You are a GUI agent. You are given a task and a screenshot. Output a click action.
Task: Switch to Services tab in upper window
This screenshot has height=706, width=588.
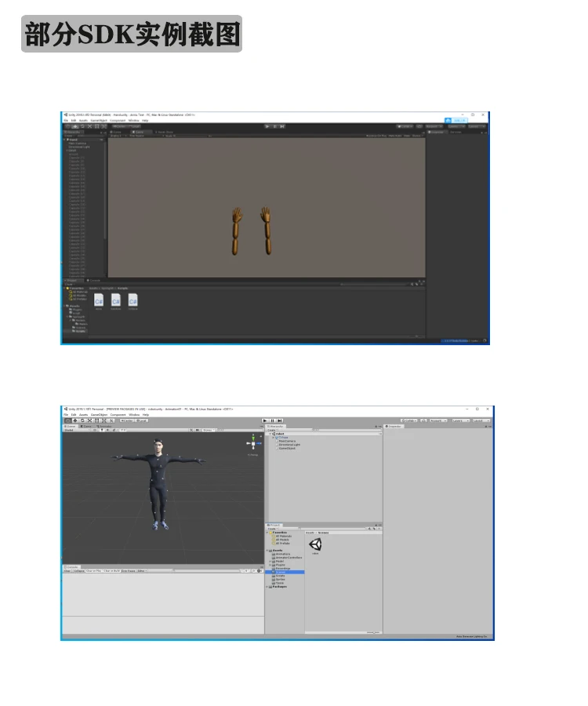pyautogui.click(x=456, y=133)
